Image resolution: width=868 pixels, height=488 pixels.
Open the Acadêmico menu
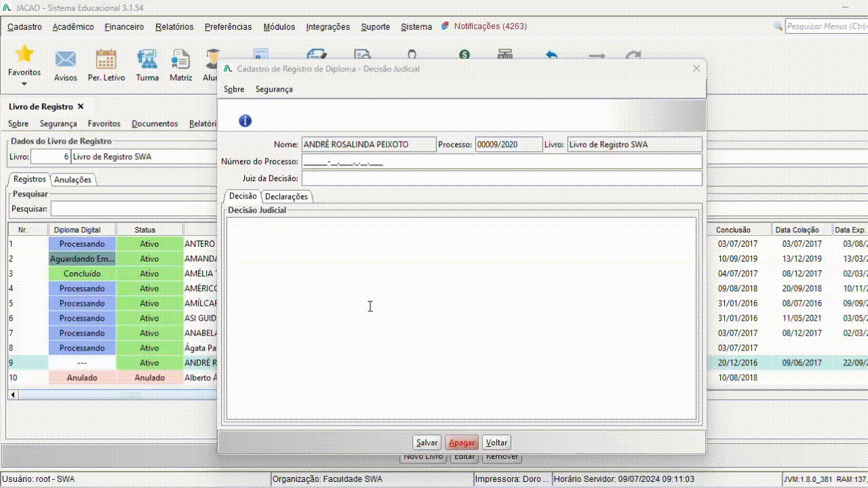click(73, 27)
